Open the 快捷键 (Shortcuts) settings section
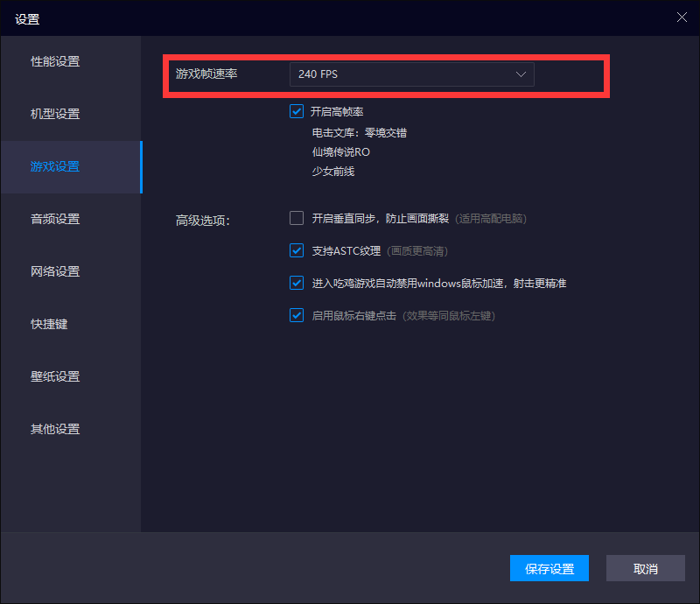700x604 pixels. tap(50, 324)
